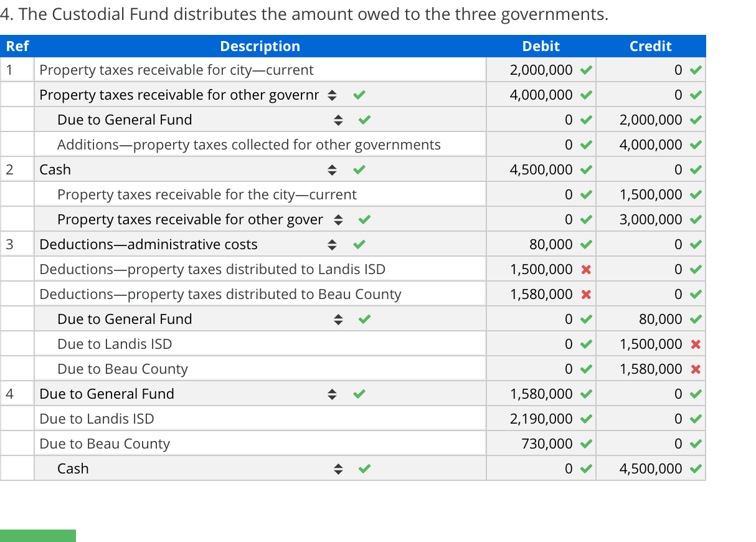
Task: Open the 'Deductions—administrative costs' dropdown
Action: coord(189,244)
